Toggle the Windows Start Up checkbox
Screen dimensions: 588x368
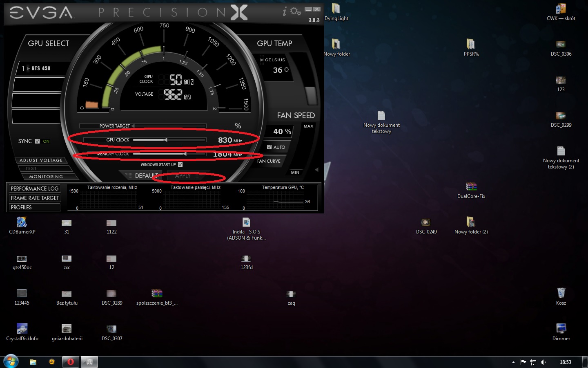(180, 165)
